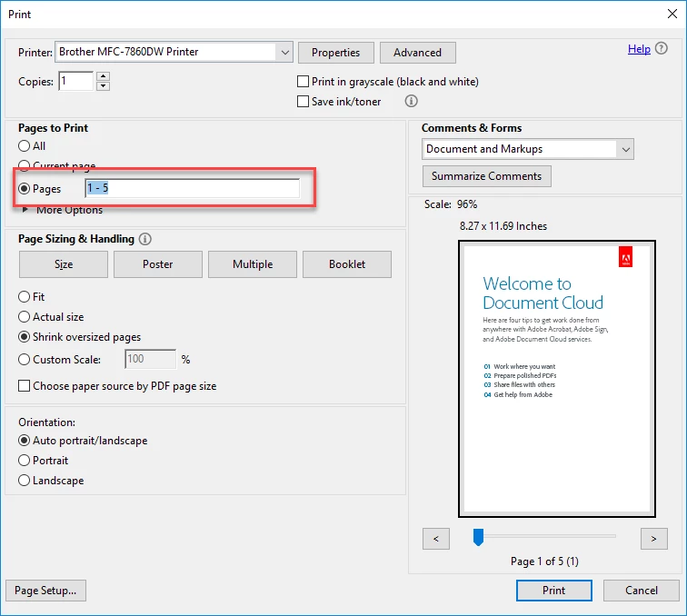The height and width of the screenshot is (616, 687).
Task: Select the Custom Scale radio button
Action: pos(25,360)
